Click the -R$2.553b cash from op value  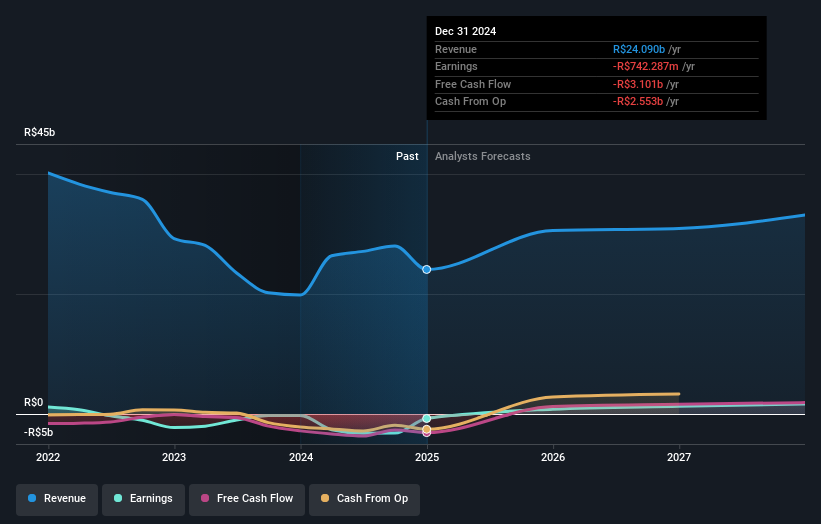(638, 102)
